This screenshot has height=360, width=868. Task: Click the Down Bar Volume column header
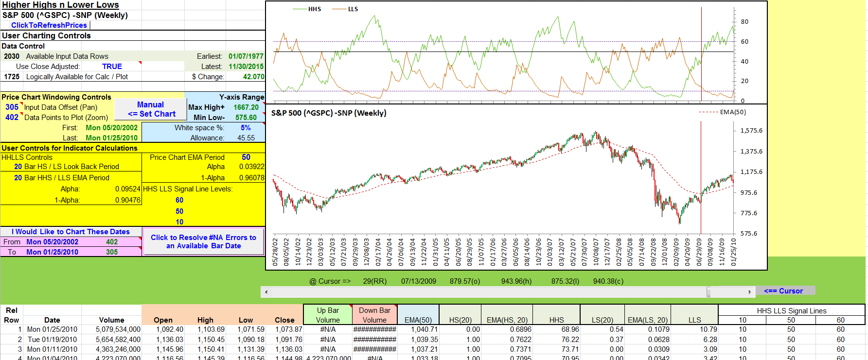(x=374, y=315)
